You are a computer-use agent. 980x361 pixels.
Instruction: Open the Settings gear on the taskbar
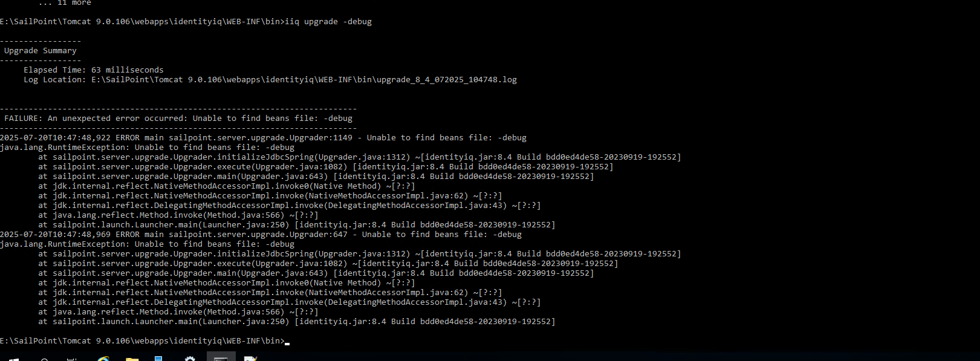(190, 359)
